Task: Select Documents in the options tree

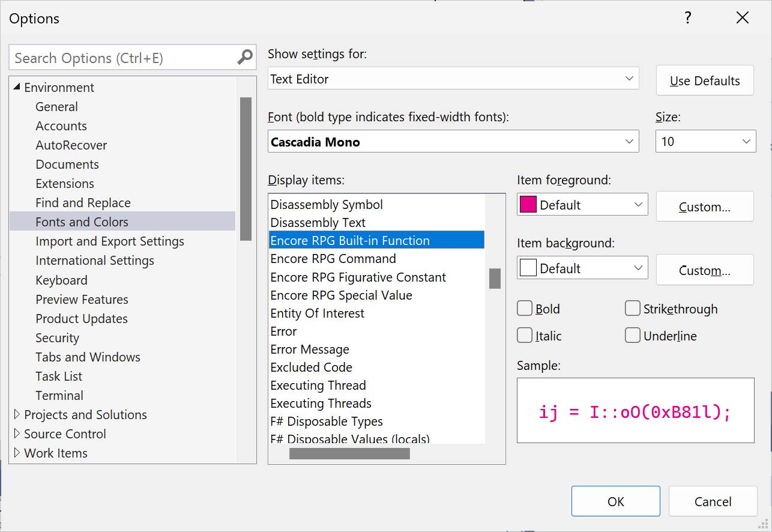Action: tap(67, 165)
